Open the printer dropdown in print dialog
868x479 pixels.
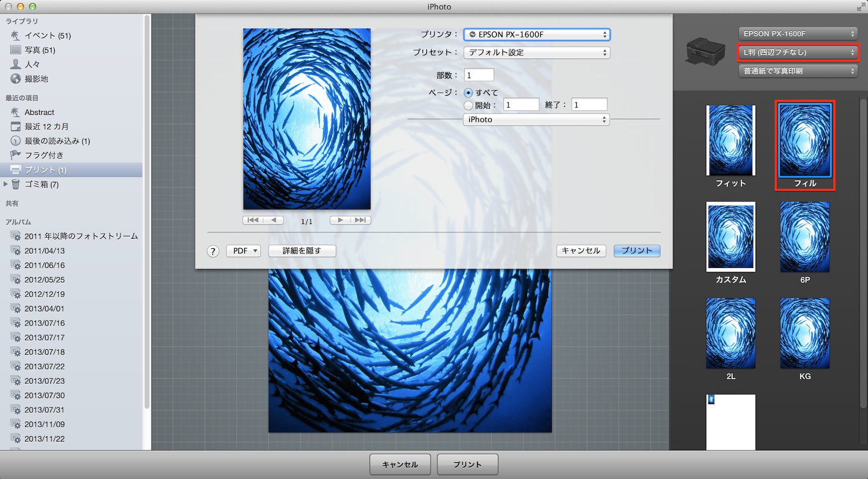(537, 35)
